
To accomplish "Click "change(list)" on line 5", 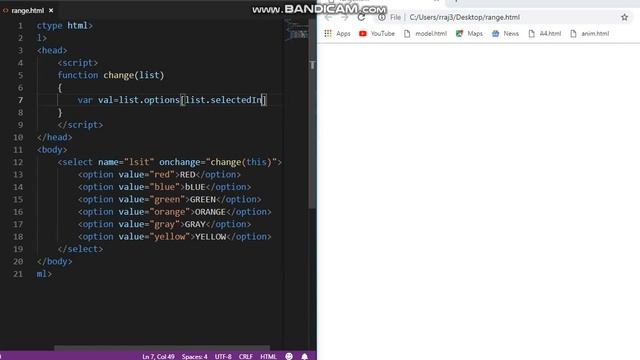I will coord(133,75).
